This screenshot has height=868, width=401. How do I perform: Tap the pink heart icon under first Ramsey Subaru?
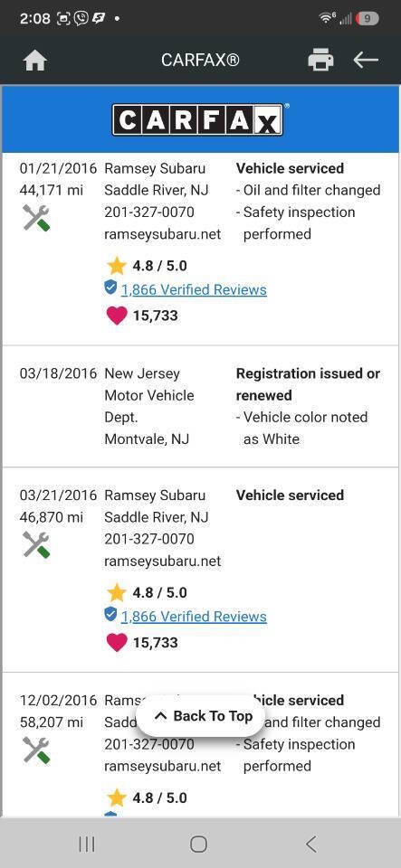click(116, 316)
